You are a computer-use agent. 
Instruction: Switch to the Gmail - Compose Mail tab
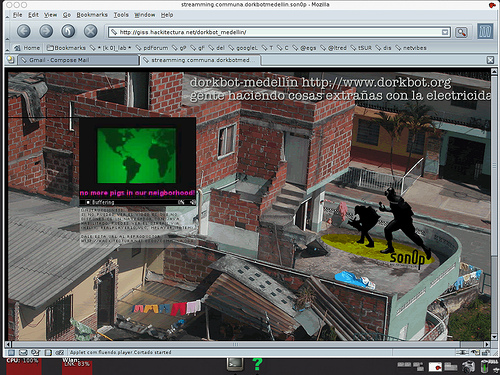coord(78,60)
